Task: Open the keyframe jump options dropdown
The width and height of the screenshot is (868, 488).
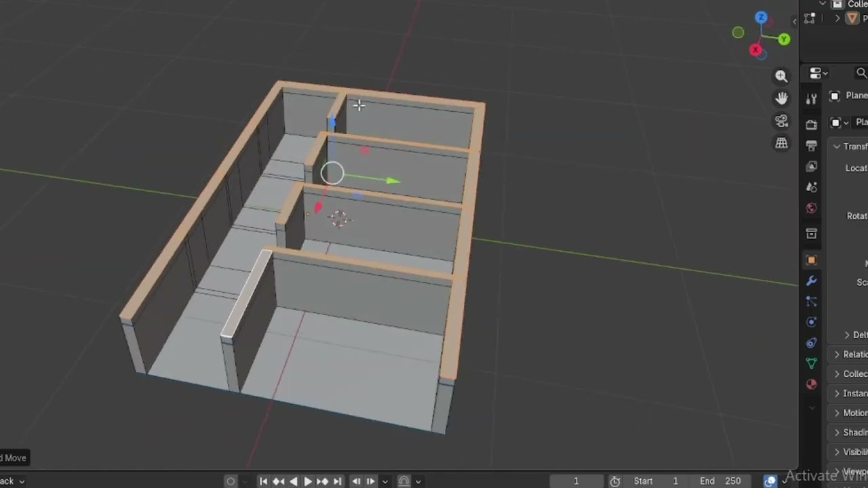Action: [385, 481]
